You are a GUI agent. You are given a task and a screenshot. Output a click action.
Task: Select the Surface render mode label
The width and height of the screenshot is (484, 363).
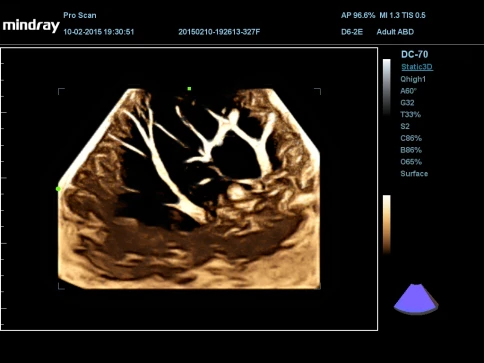pos(414,173)
